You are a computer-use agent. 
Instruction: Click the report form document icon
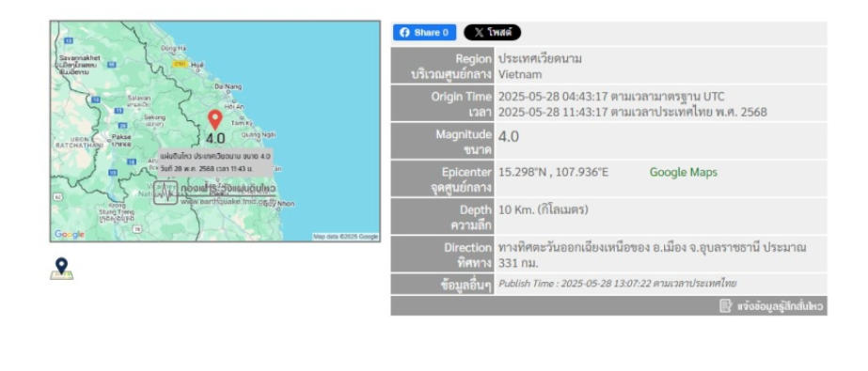click(726, 306)
